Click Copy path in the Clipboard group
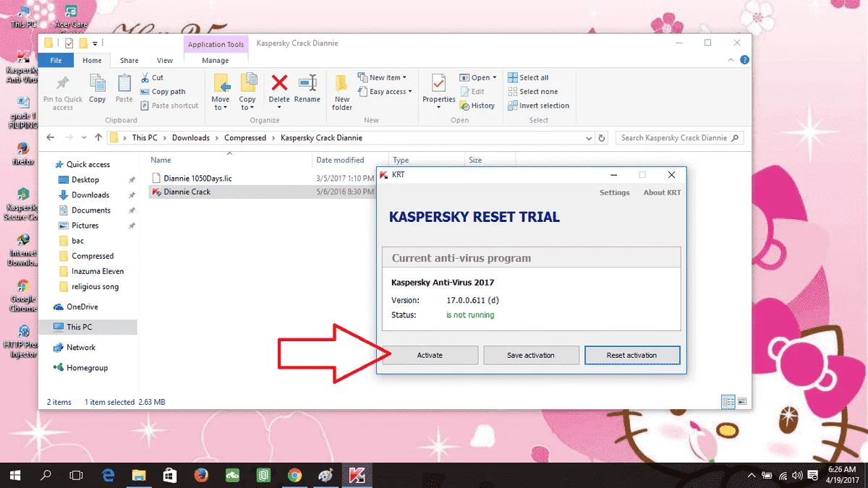This screenshot has height=488, width=868. (x=163, y=92)
